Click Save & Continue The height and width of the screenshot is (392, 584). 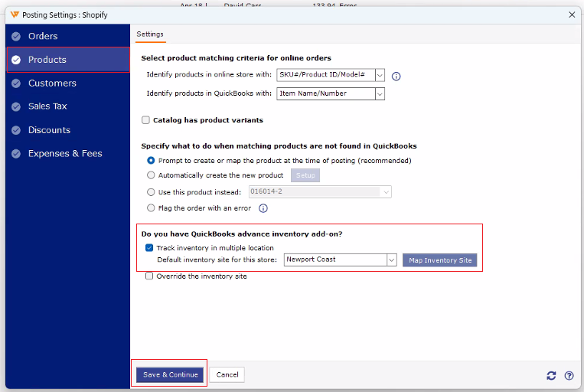pyautogui.click(x=170, y=374)
